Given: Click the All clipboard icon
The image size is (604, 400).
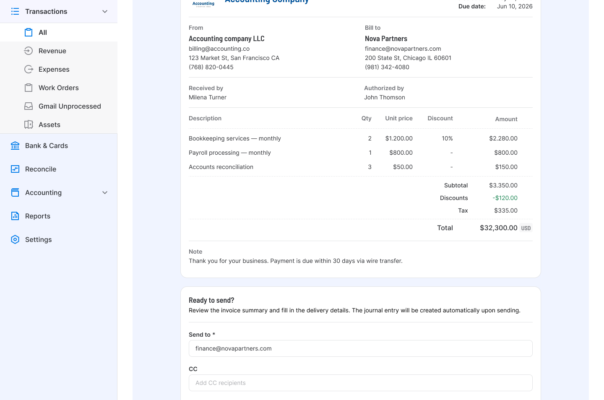Looking at the screenshot, I should (29, 32).
